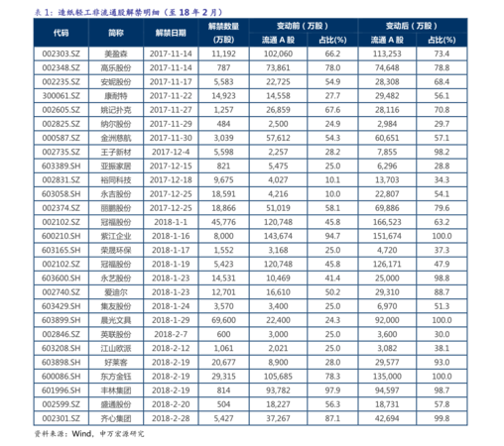Click unlock quantity 69,600
Viewport: 504px width, 446px height.
click(223, 320)
